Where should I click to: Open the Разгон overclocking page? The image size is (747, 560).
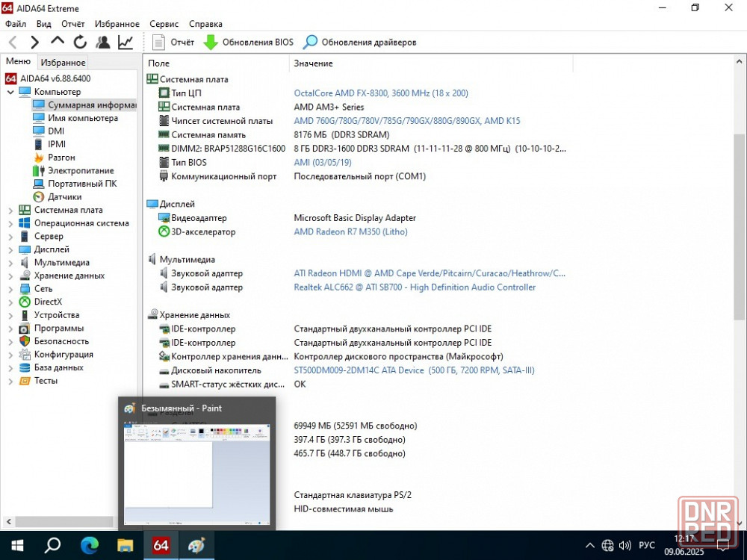click(x=54, y=157)
